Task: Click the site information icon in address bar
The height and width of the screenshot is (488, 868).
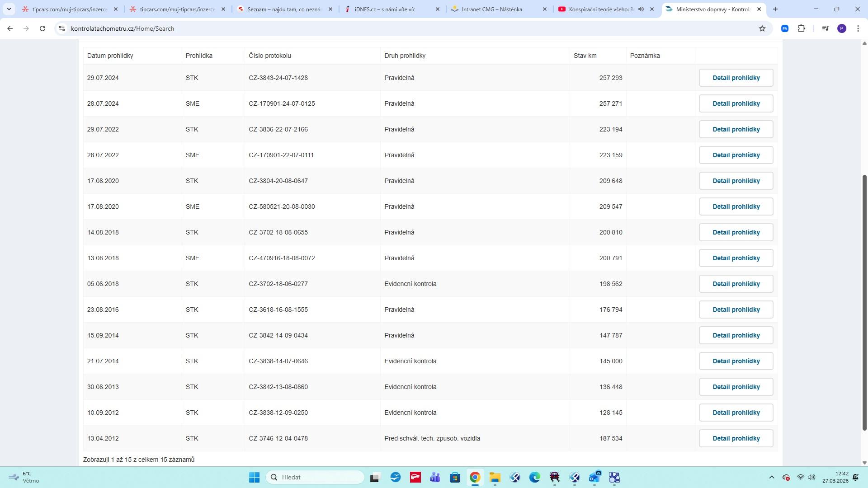Action: point(62,28)
